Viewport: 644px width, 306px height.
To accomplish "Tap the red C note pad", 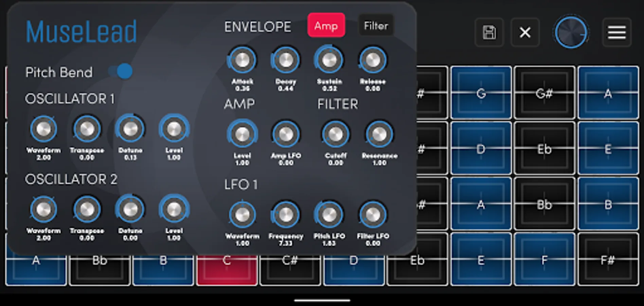I will point(227,270).
